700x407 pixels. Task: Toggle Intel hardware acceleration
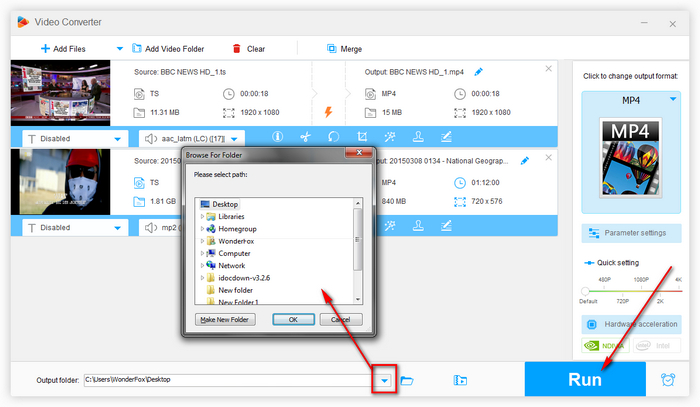pyautogui.click(x=656, y=345)
